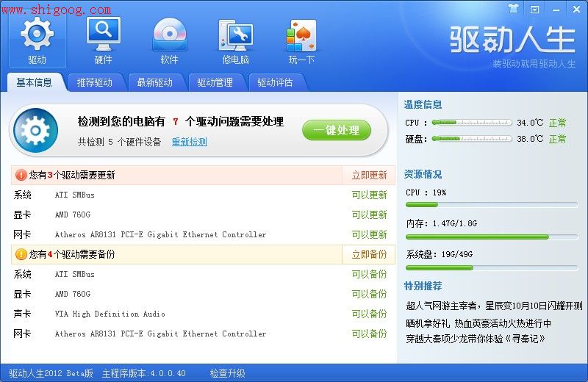
Task: Minimize the 驱动人生 window
Action: (x=556, y=10)
